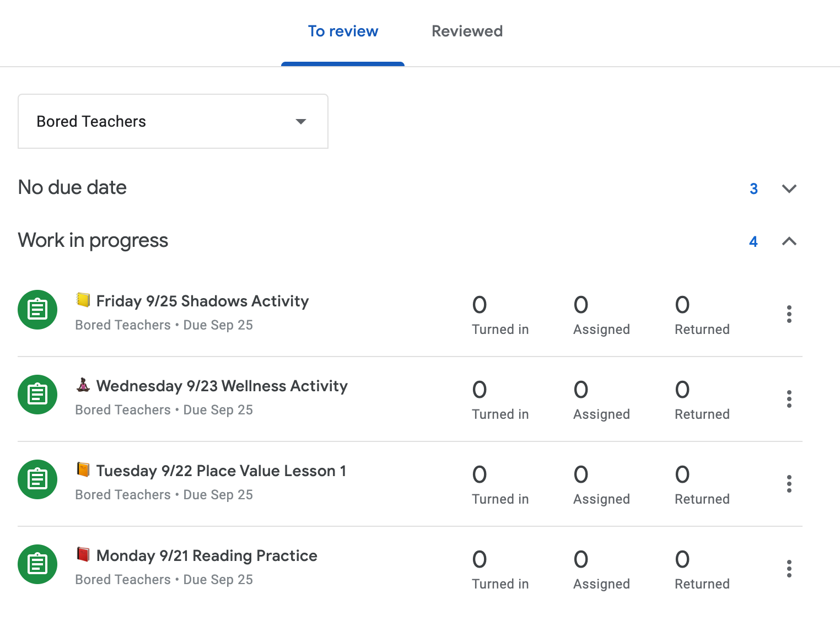Open the Bored Teachers class dropdown
This screenshot has height=637, width=840.
(x=173, y=121)
